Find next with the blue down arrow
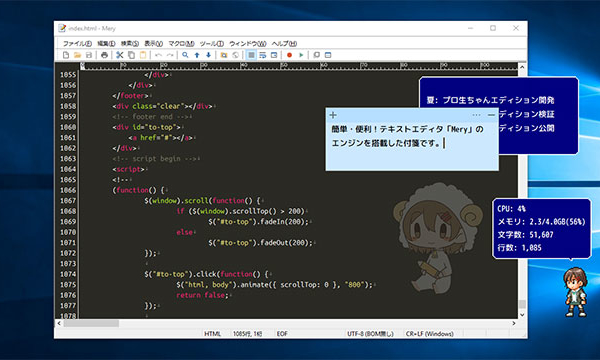Viewport: 600px width, 360px height. (x=209, y=55)
